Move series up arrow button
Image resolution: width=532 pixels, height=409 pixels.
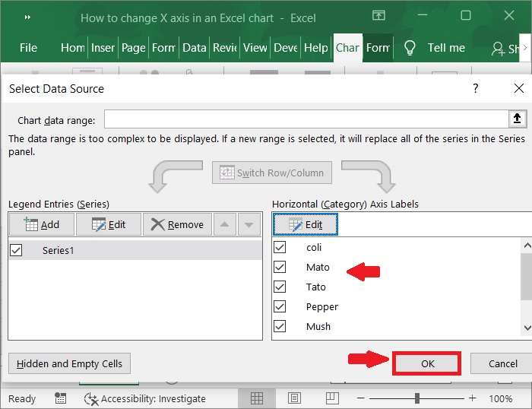[224, 224]
